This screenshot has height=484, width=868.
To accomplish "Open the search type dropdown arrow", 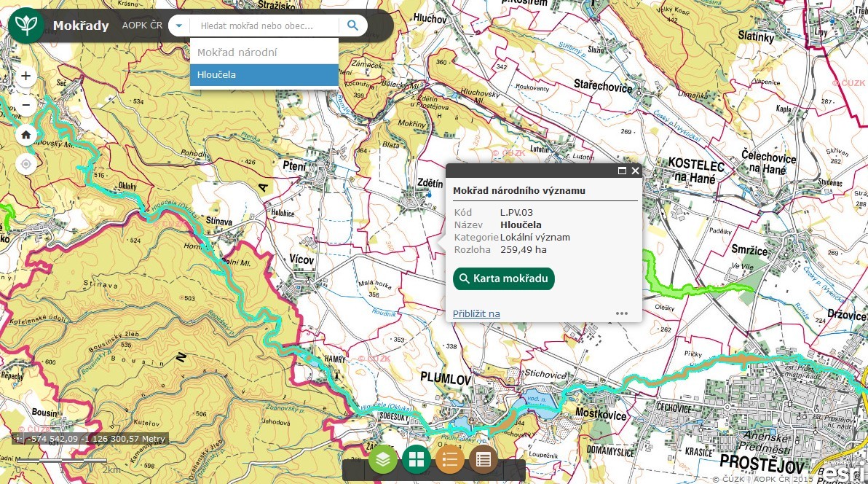I will pos(179,26).
